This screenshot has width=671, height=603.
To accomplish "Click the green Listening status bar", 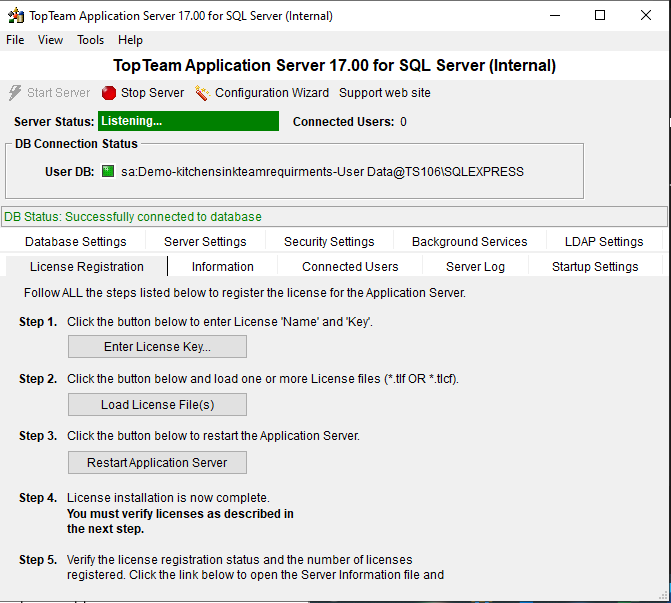I will point(188,121).
